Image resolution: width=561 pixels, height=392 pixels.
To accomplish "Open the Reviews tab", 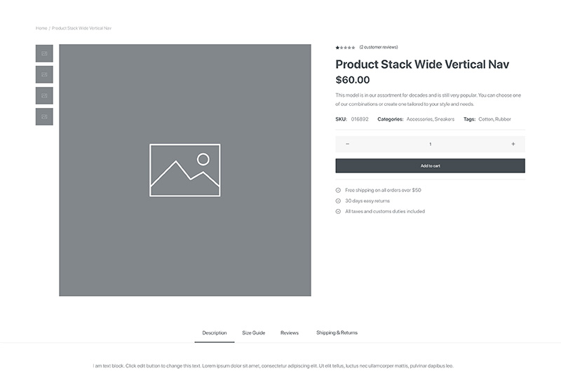I will tap(290, 333).
